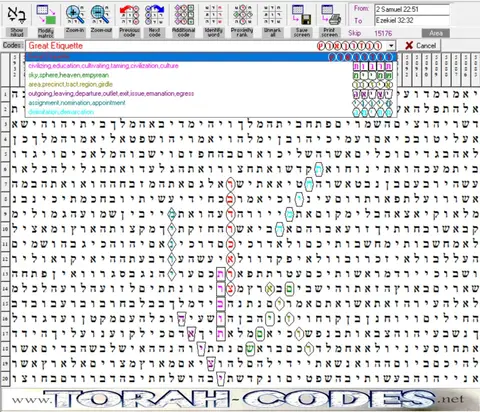Select 'sky,sphere,heaven,empyrean' code in list
Screen dimensions: 480x412
211,75
